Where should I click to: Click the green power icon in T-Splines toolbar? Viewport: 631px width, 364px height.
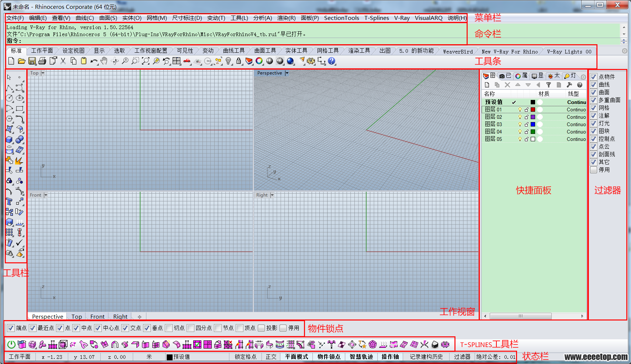point(11,344)
